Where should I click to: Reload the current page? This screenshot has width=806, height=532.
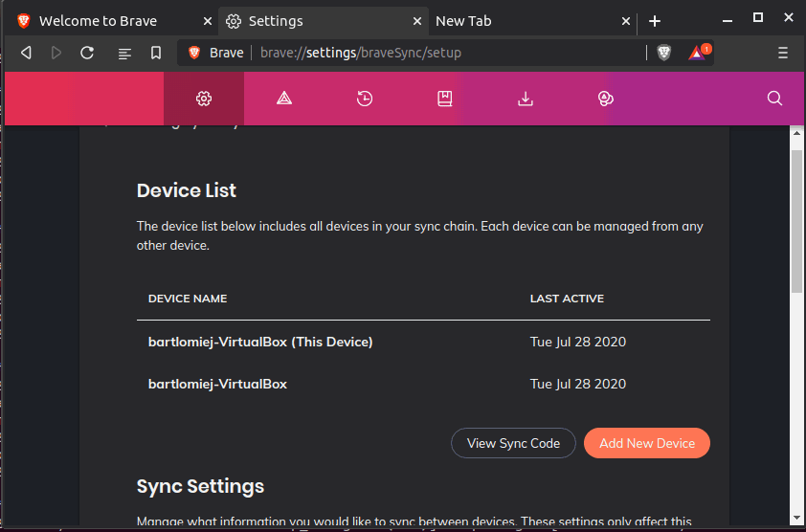tap(87, 53)
